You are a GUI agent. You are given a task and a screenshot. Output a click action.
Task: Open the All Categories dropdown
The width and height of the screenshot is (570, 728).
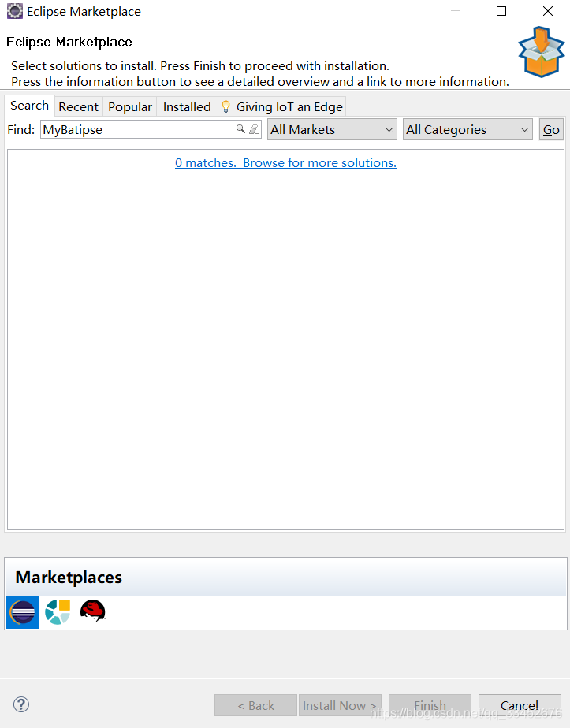(468, 129)
